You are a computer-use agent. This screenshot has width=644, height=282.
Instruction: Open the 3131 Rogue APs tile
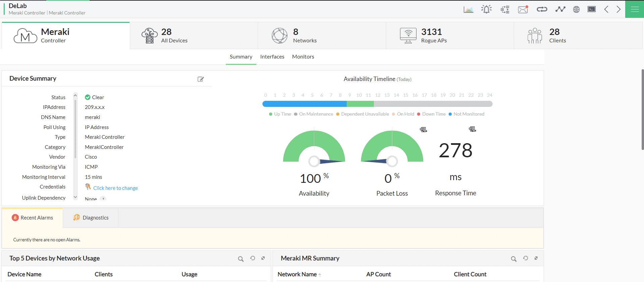coord(434,36)
